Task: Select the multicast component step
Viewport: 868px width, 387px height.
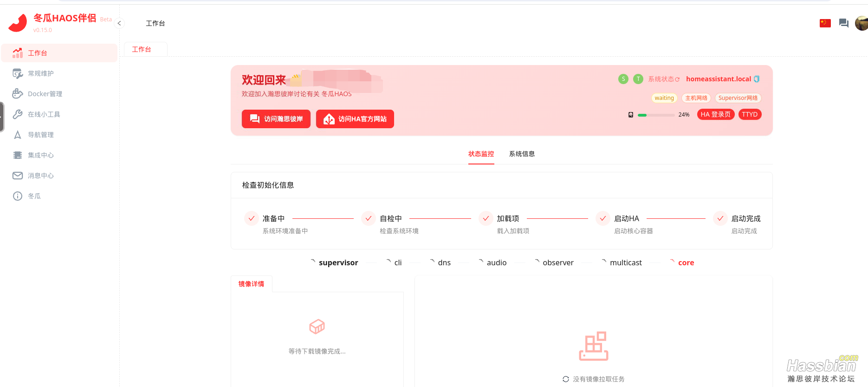Action: [621, 262]
